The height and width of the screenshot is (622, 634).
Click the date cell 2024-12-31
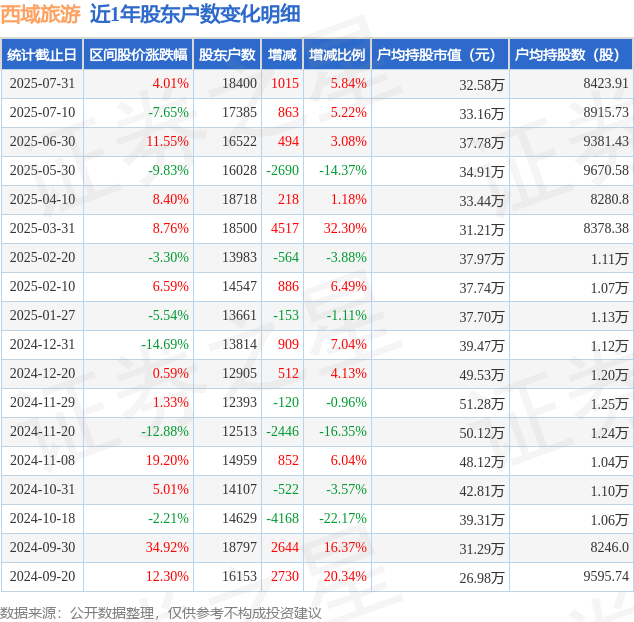tap(42, 344)
